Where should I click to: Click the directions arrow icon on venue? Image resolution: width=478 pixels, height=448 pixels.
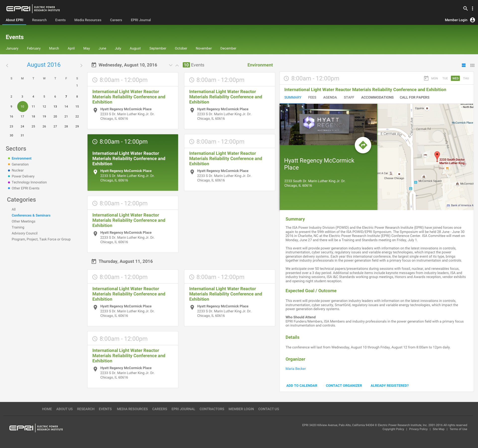tap(363, 145)
